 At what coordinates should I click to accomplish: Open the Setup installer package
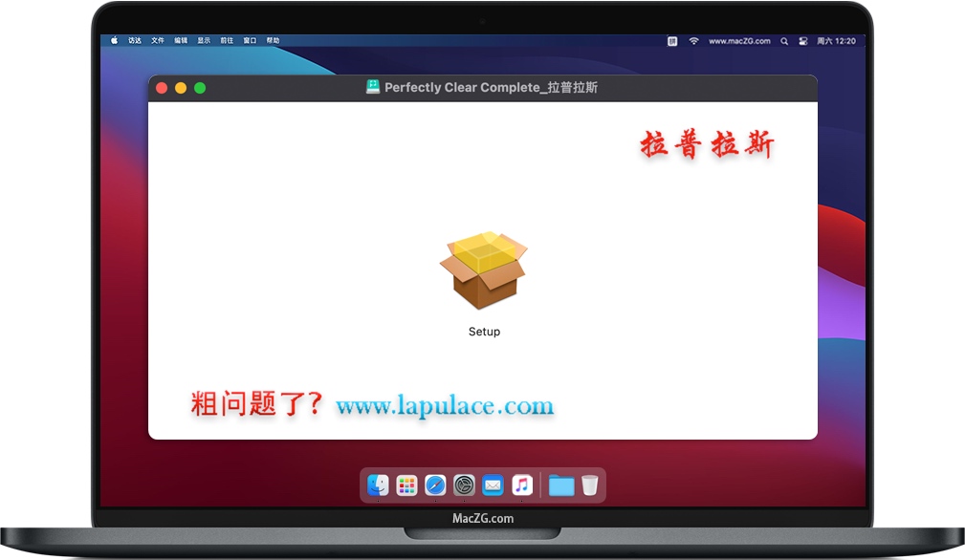pyautogui.click(x=484, y=271)
